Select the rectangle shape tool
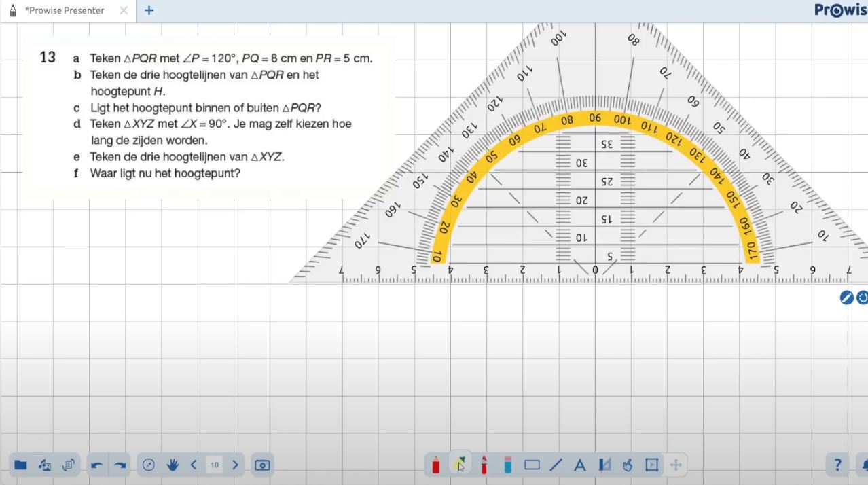Screen dimensions: 868x485 pos(532,465)
